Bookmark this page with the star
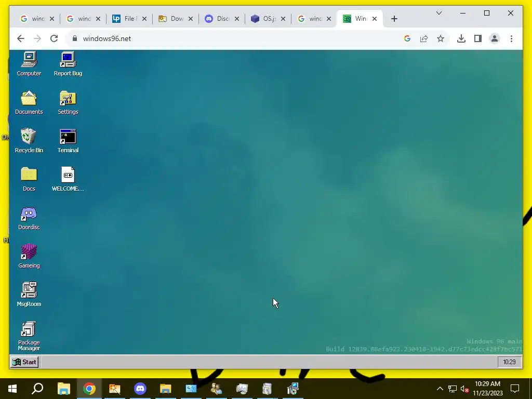The height and width of the screenshot is (399, 532). [441, 38]
